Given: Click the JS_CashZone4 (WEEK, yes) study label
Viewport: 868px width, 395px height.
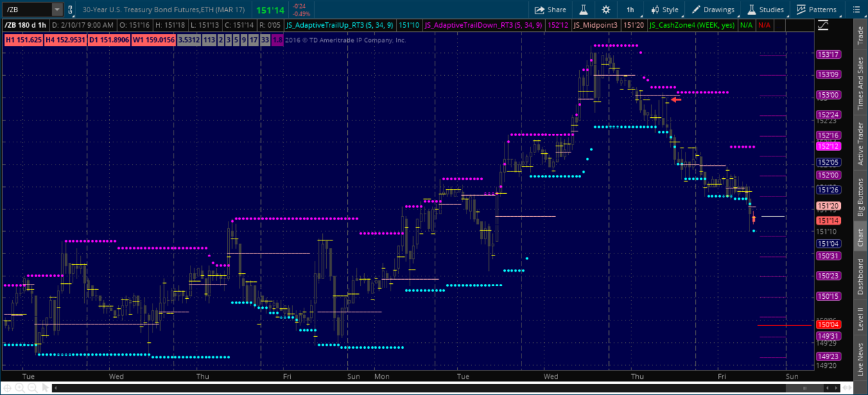Looking at the screenshot, I should 692,25.
